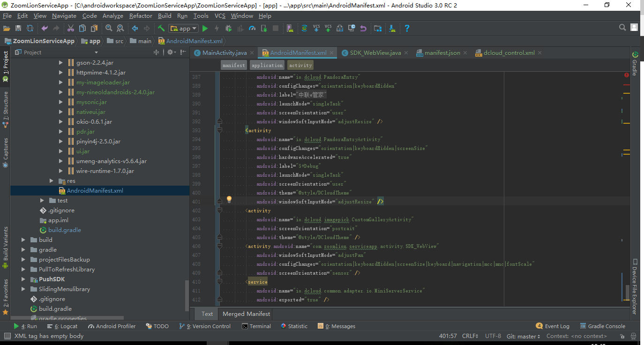Click Scroll from Source icon in Project panel
Screen dimensions: 644x345
coord(157,52)
